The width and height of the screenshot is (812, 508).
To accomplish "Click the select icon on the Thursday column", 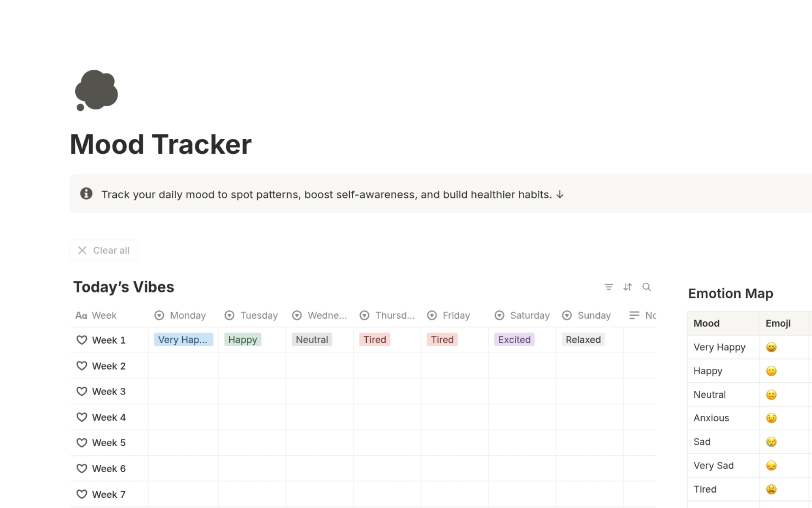I will pyautogui.click(x=364, y=315).
